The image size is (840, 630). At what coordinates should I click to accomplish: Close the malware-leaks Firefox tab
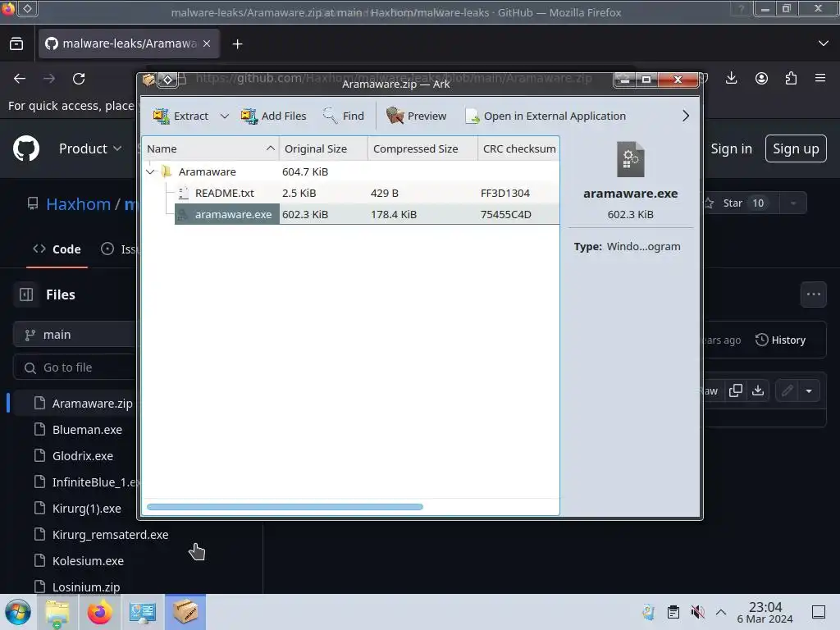(x=207, y=43)
